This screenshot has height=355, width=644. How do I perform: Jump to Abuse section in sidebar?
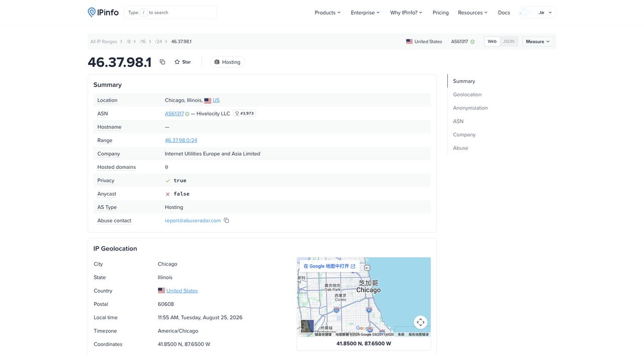[x=460, y=148]
